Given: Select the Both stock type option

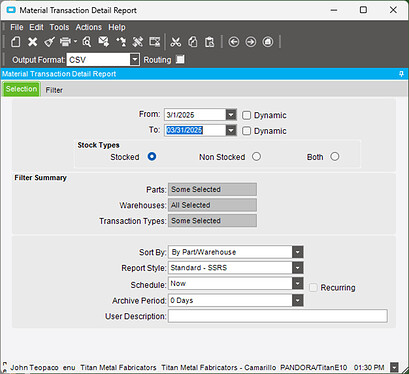Looking at the screenshot, I should pos(335,156).
